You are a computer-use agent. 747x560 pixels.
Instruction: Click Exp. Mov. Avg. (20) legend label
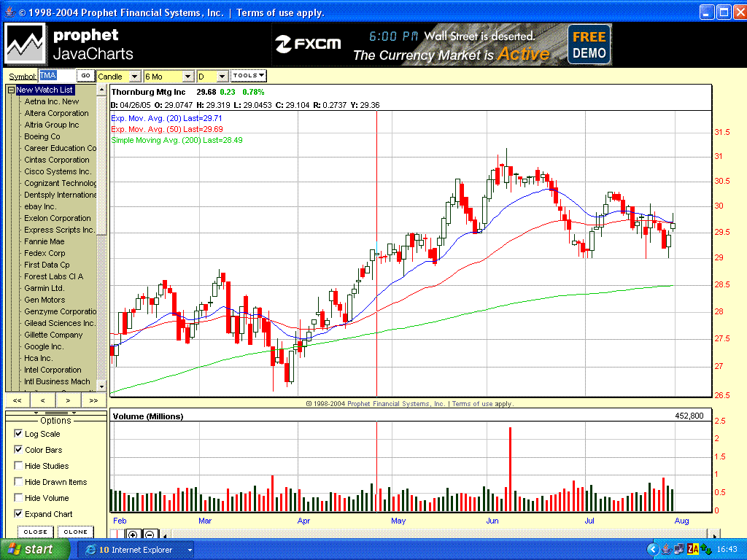click(166, 118)
